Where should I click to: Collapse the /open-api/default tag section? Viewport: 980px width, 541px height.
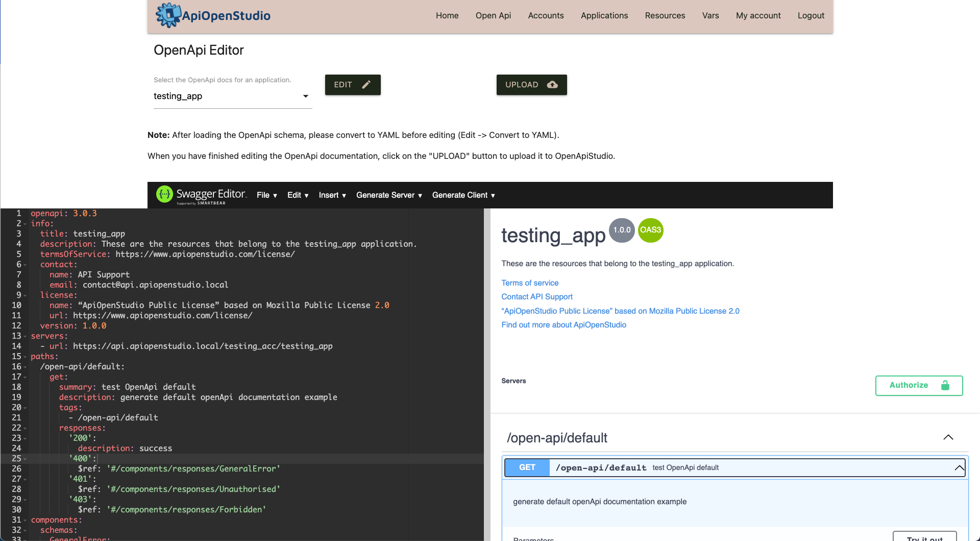(x=948, y=437)
